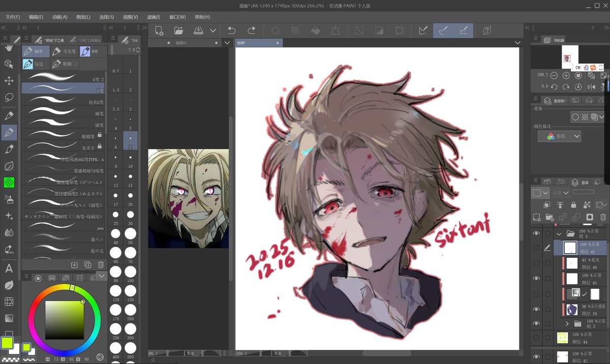Toggle visibility of layer 图层 44
Screen dimensions: 610x364
pyautogui.click(x=536, y=337)
